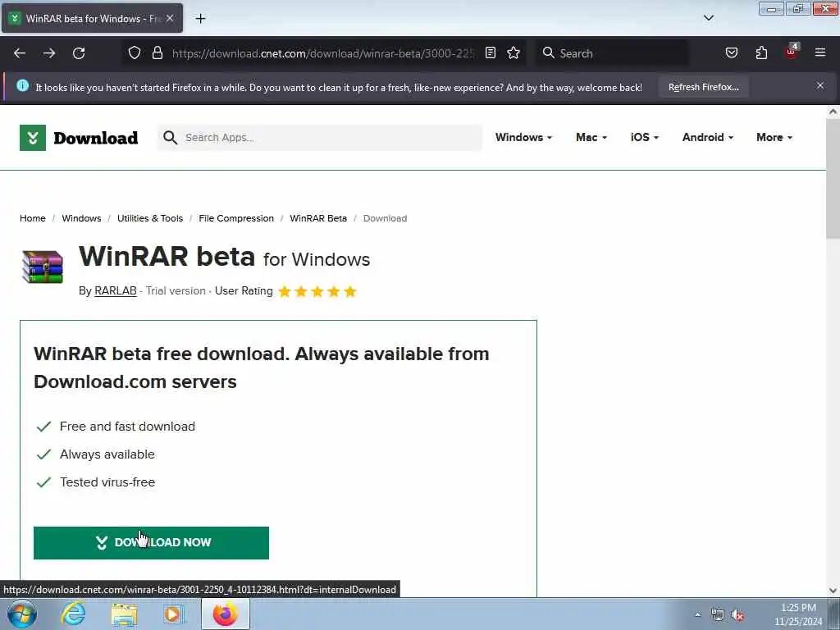Expand the More navigation dropdown
Viewport: 840px width, 630px height.
click(774, 137)
